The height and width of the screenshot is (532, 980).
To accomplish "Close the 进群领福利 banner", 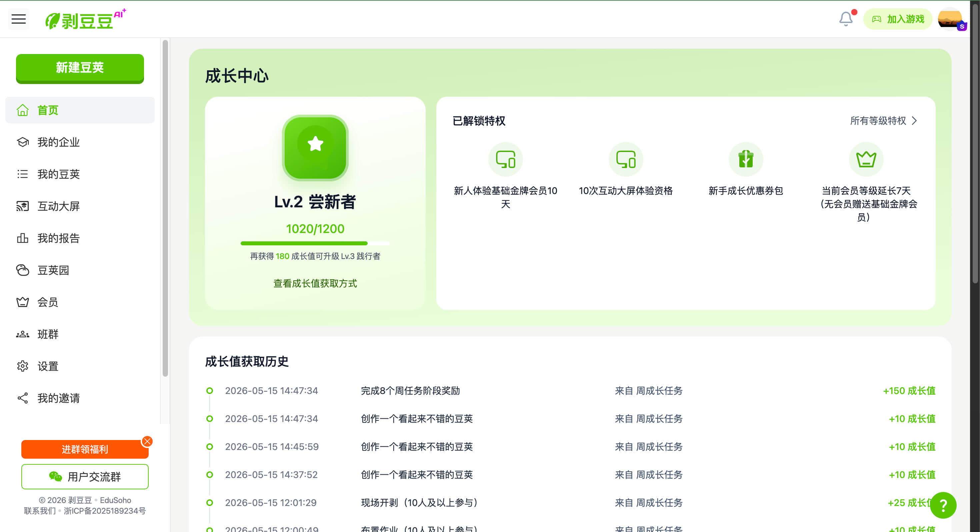I will tap(147, 441).
